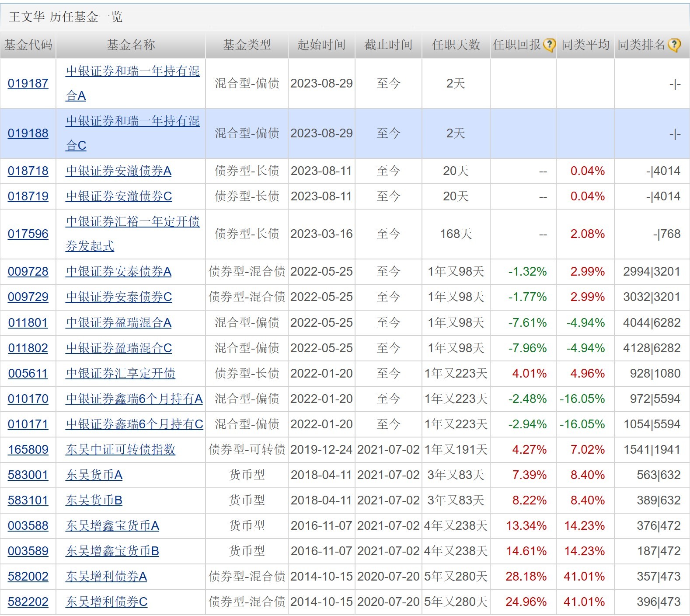Open fund code 003588 link
This screenshot has height=616, width=690.
pos(28,525)
